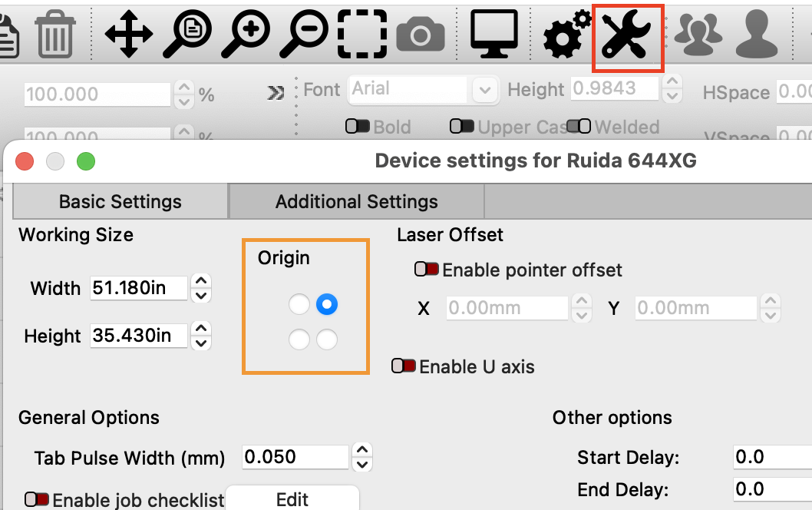Toggle Enable U axis switch
The height and width of the screenshot is (510, 812).
pyautogui.click(x=404, y=366)
